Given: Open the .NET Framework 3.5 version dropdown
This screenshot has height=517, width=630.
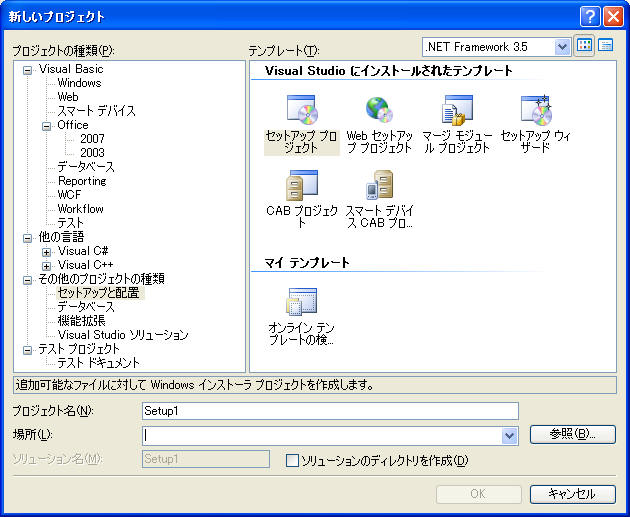Looking at the screenshot, I should click(562, 47).
